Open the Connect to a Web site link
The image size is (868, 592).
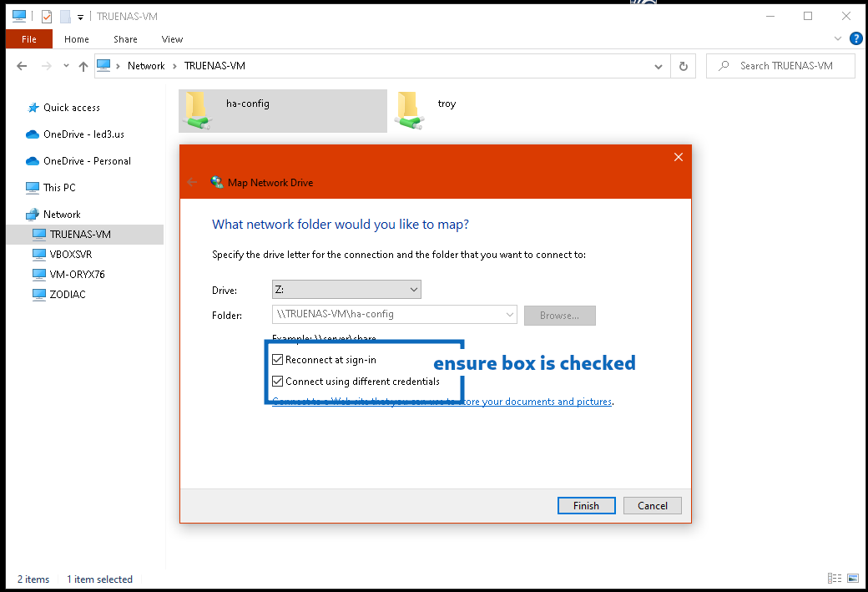tap(442, 402)
